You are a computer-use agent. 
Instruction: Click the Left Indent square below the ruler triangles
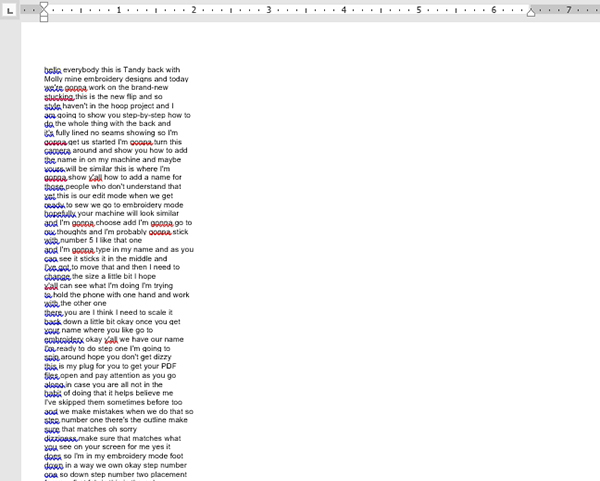tap(43, 17)
